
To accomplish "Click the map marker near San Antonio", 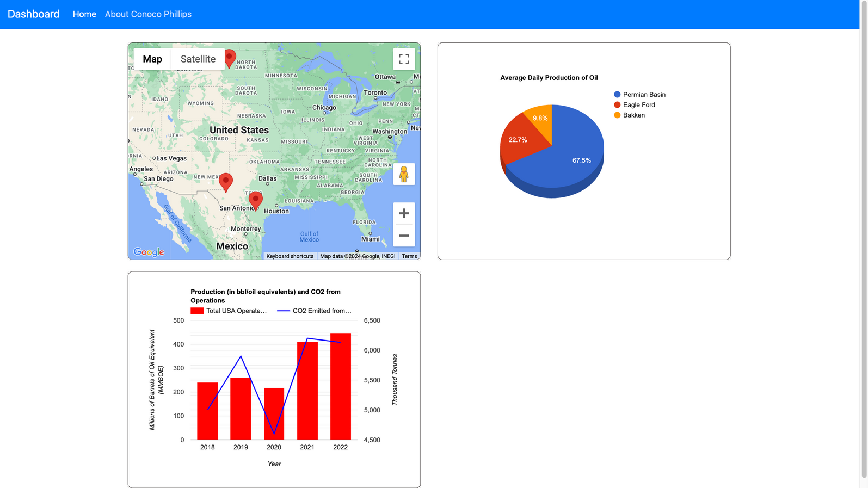I will (256, 201).
